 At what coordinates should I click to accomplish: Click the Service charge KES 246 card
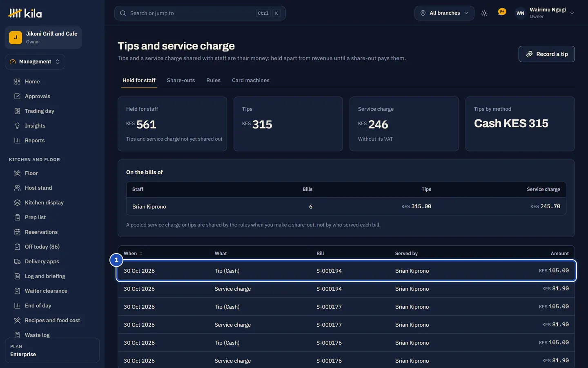[404, 124]
